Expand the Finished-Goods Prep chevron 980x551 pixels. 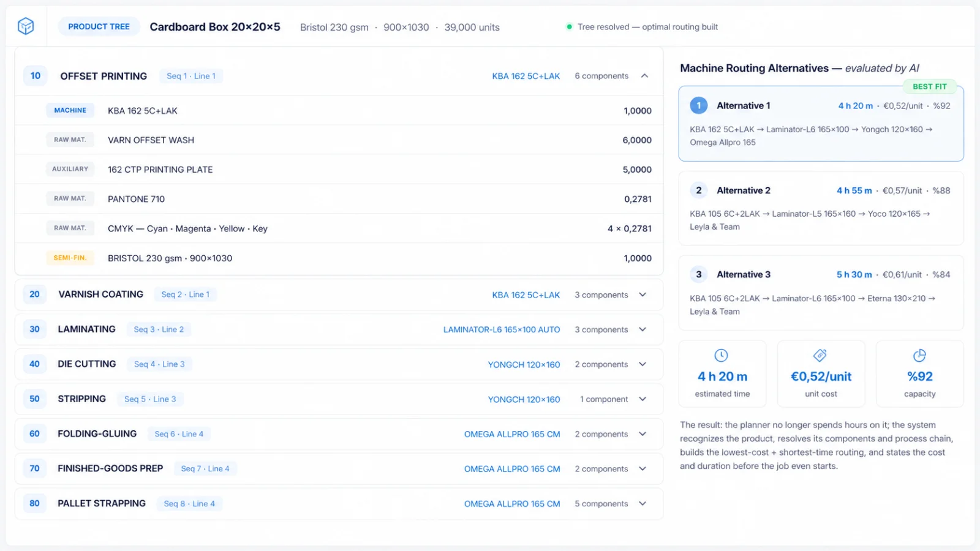(643, 469)
